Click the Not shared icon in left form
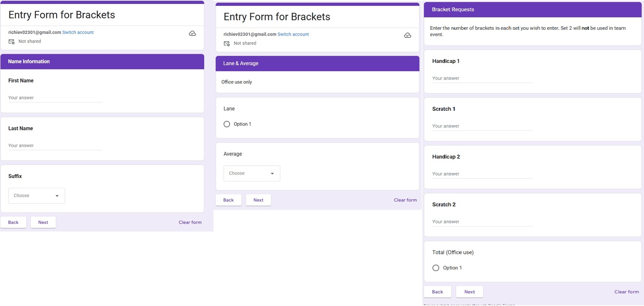644x306 pixels. point(11,41)
